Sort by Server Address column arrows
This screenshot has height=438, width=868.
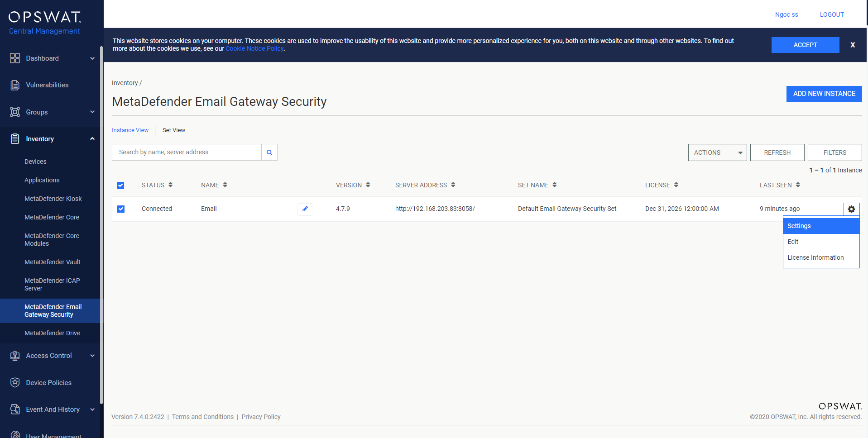point(453,185)
